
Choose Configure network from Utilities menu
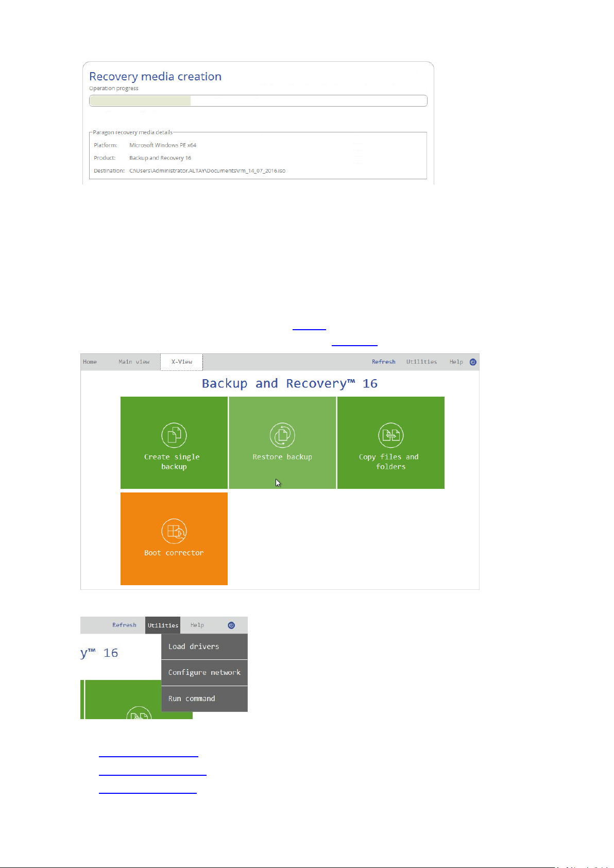[204, 673]
